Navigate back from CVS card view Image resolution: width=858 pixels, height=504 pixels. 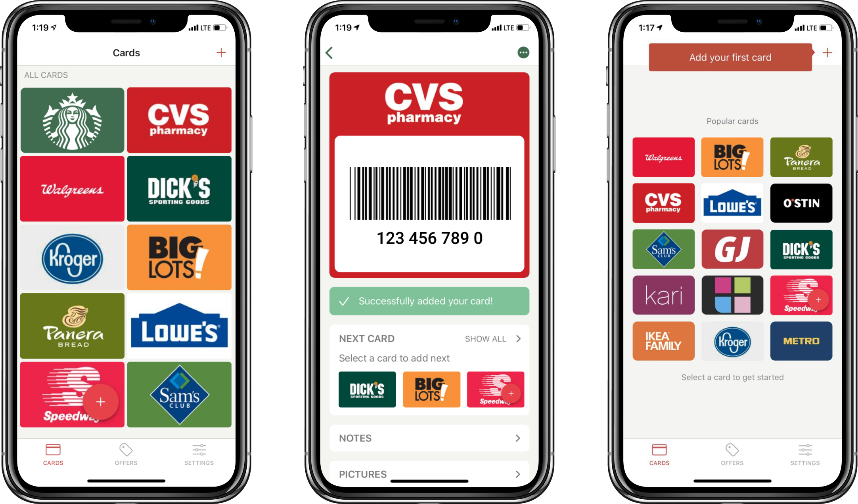tap(329, 53)
